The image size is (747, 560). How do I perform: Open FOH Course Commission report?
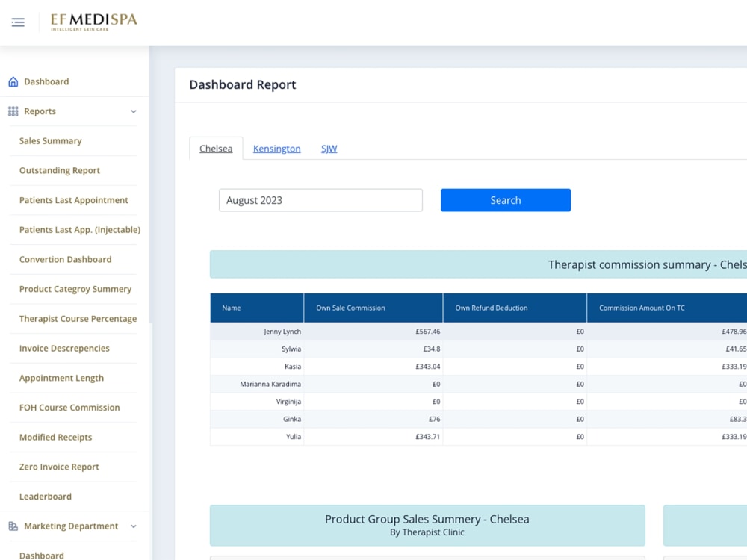(69, 408)
